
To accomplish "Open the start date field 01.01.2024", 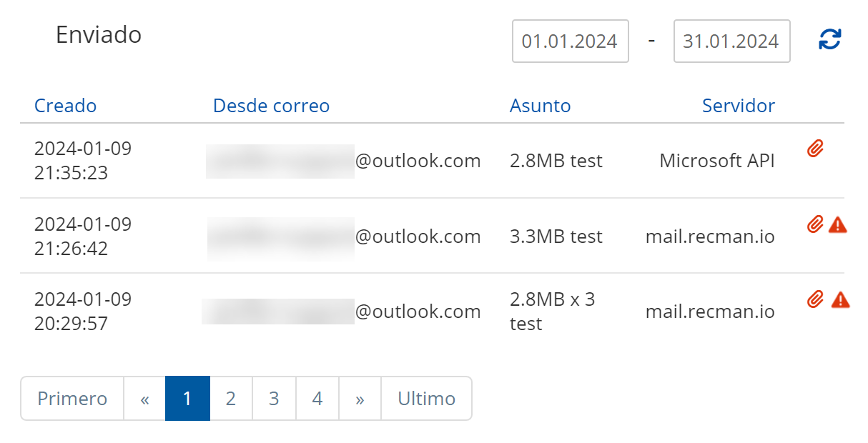I will coord(570,41).
